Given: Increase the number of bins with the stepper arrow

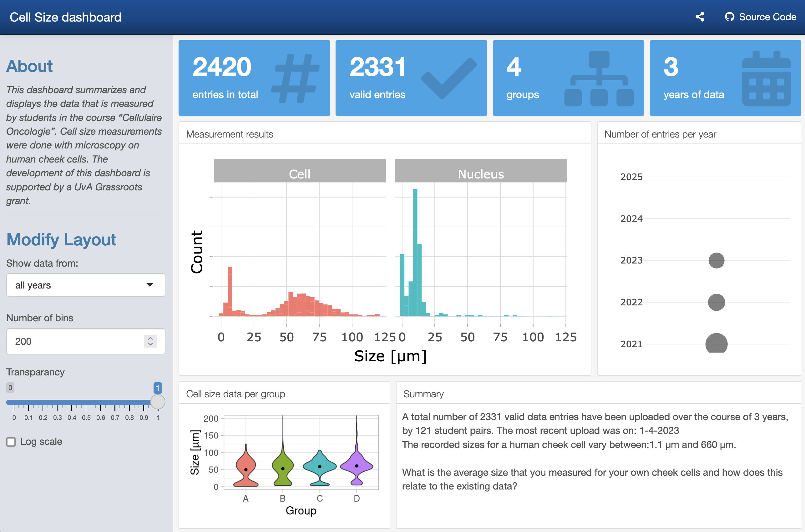Looking at the screenshot, I should click(x=150, y=338).
